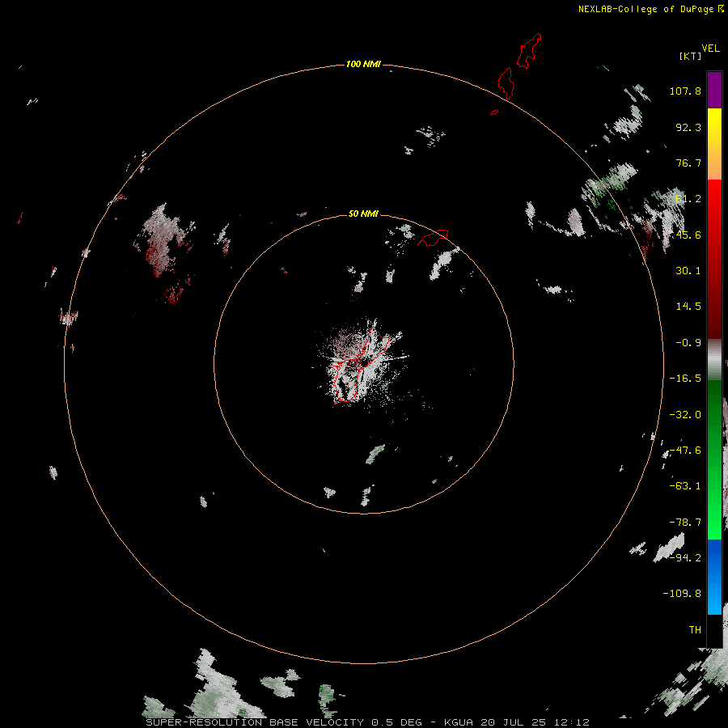Viewport: 728px width, 728px height.
Task: Click the -94.2 velocity scale value
Action: [685, 558]
